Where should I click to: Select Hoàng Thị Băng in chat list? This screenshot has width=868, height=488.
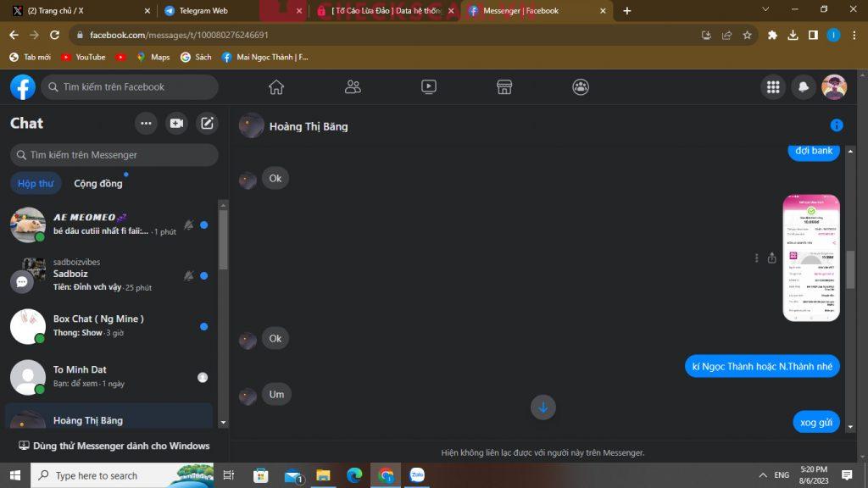point(109,417)
